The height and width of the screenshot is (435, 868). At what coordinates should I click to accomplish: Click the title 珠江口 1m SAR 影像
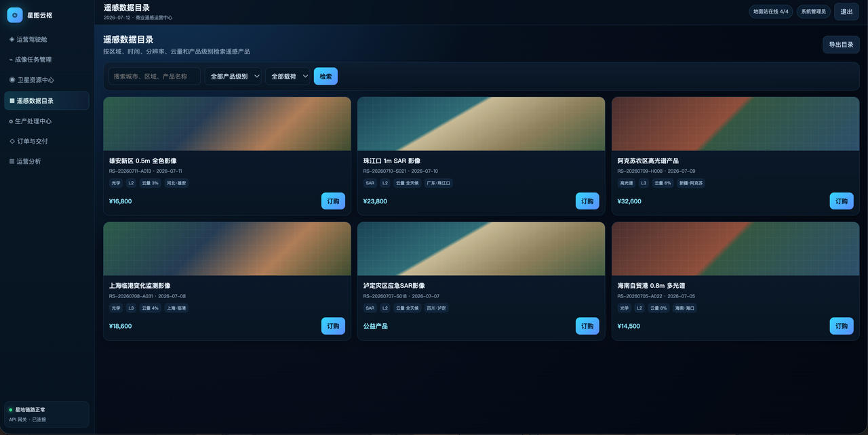tap(392, 161)
